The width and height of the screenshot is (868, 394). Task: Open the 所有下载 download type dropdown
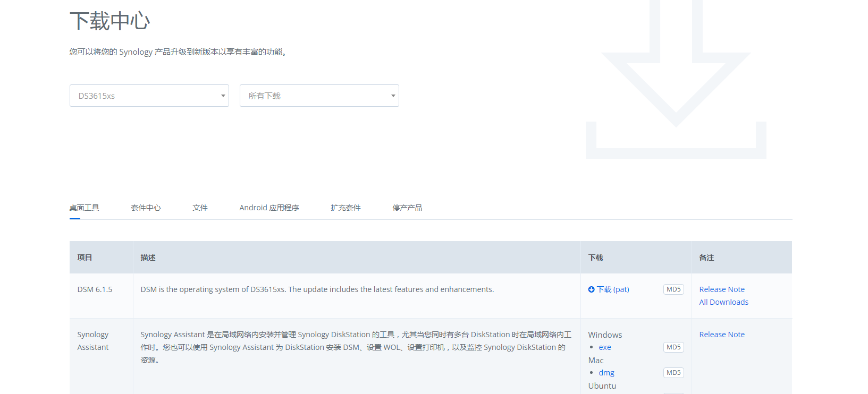point(319,96)
